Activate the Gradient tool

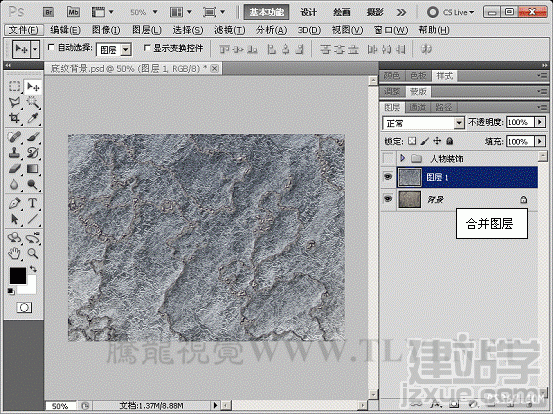pos(32,169)
